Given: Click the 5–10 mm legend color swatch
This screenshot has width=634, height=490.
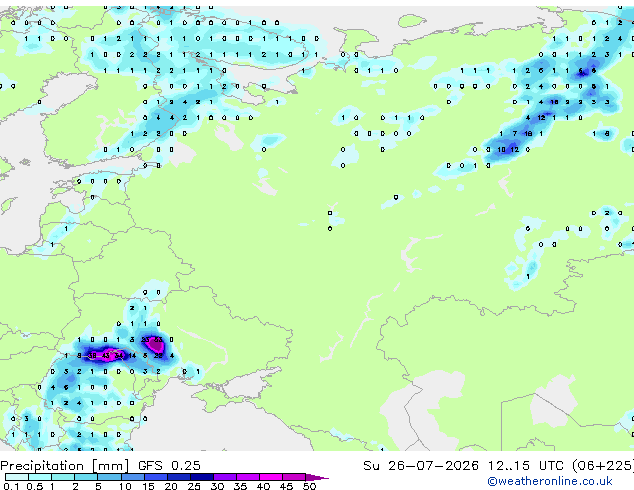Looking at the screenshot, I should [x=109, y=477].
